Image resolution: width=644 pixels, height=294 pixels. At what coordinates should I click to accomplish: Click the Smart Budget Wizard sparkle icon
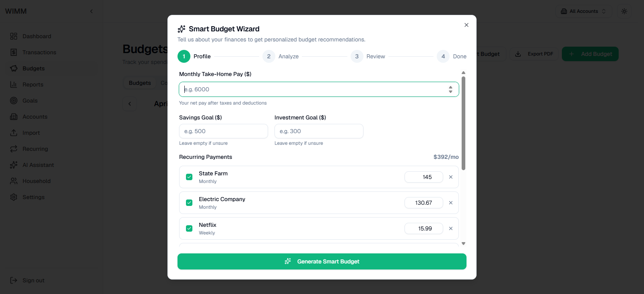(x=182, y=29)
